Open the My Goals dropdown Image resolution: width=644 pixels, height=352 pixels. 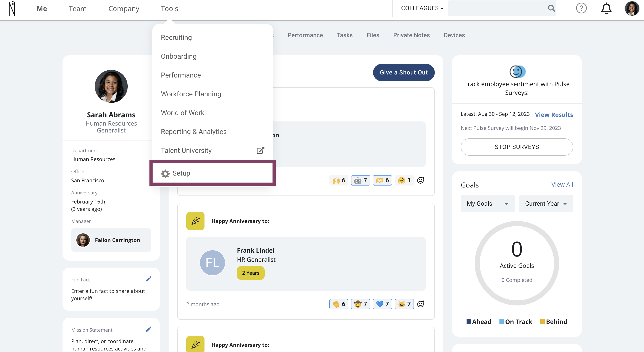point(487,204)
